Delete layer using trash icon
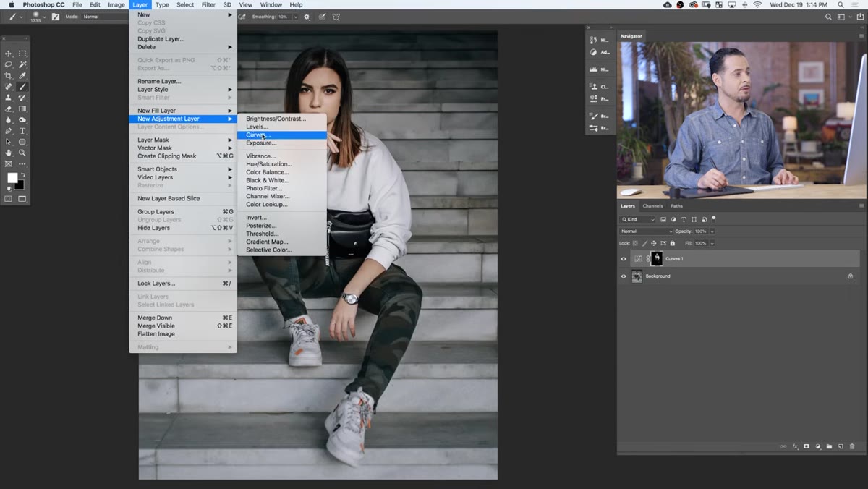868x489 pixels. (x=852, y=446)
